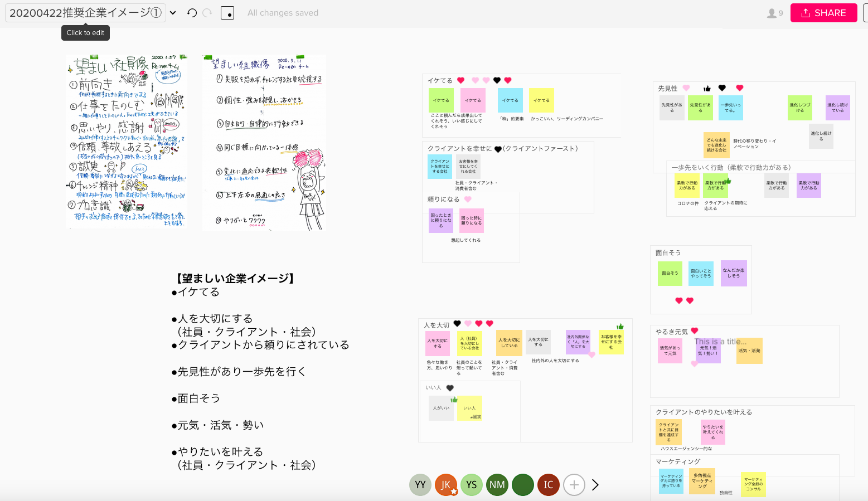Select the orange 多角視点マーケティング note
868x501 pixels.
702,481
